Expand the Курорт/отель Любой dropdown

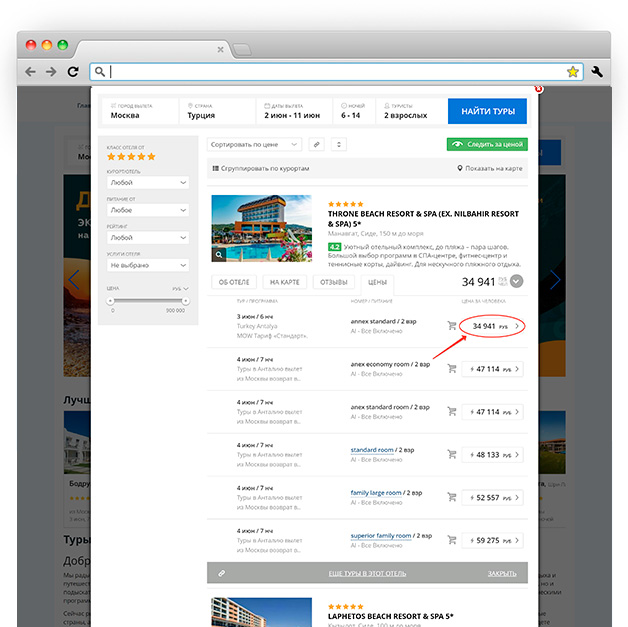tap(148, 183)
